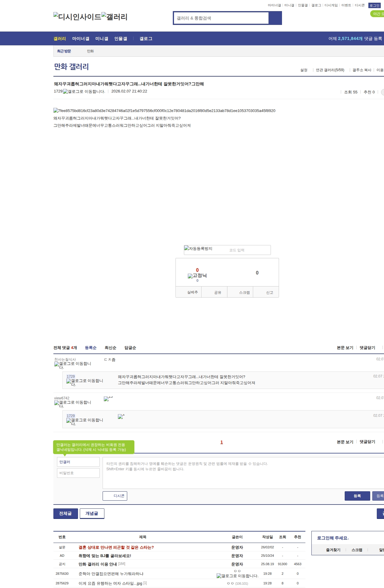Expand the 연관 갤러리(5/59) list
This screenshot has height=588, width=384.
coord(330,70)
